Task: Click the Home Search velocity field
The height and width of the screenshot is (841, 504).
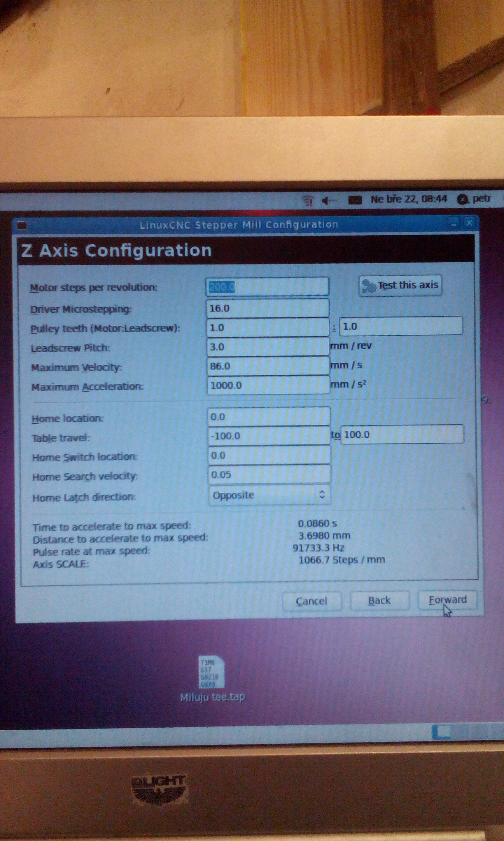Action: (x=269, y=475)
